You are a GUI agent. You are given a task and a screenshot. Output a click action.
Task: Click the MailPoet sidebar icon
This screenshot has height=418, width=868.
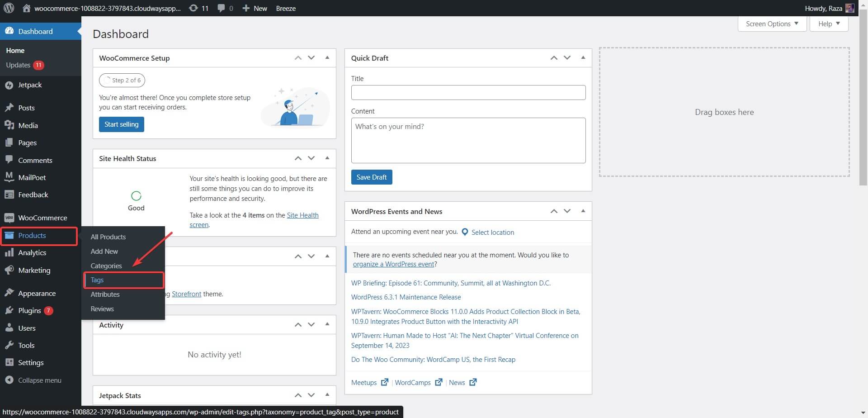tap(9, 177)
